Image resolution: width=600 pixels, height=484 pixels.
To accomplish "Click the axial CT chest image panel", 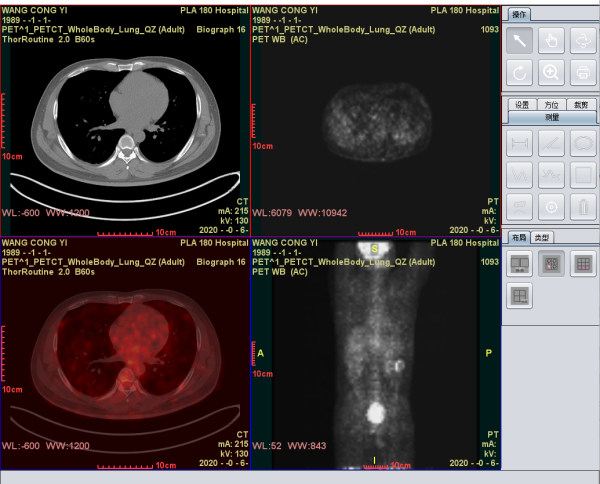I will click(x=125, y=120).
